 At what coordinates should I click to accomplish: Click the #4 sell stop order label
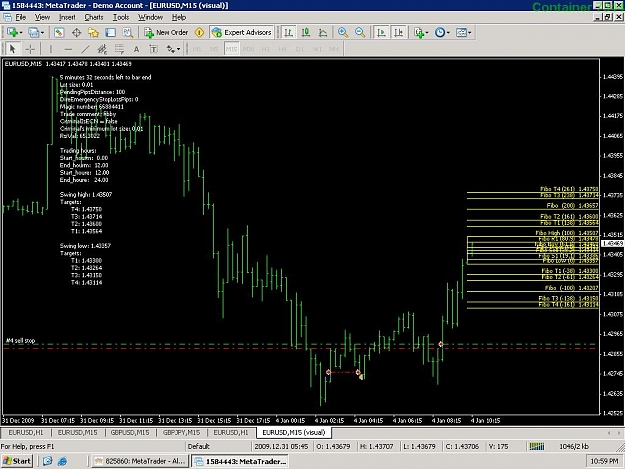point(20,341)
